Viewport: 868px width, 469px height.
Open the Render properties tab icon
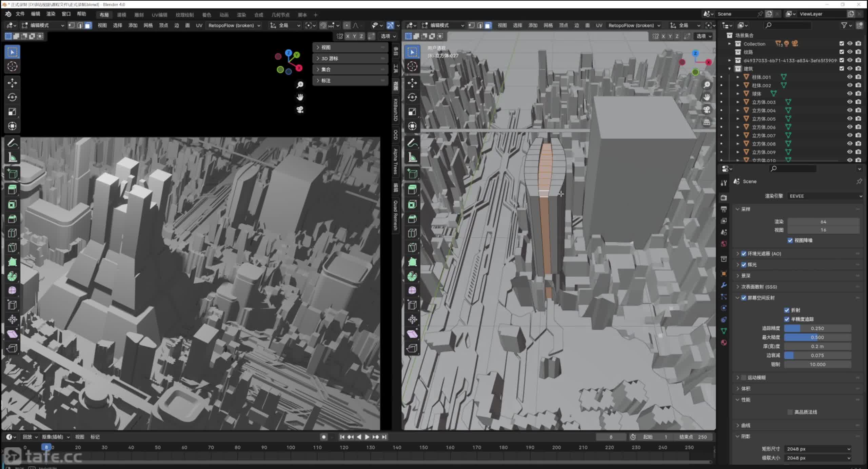(724, 197)
